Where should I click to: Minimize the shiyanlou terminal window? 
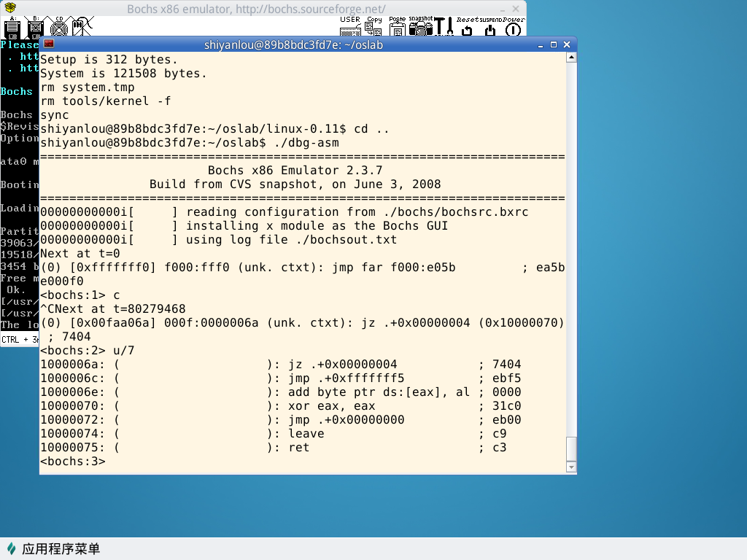click(x=541, y=44)
